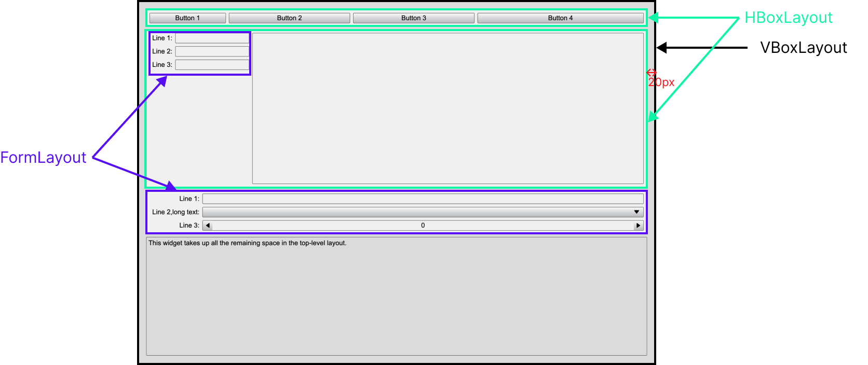Screen dimensions: 868x365
Task: Click Button 3
Action: point(413,18)
